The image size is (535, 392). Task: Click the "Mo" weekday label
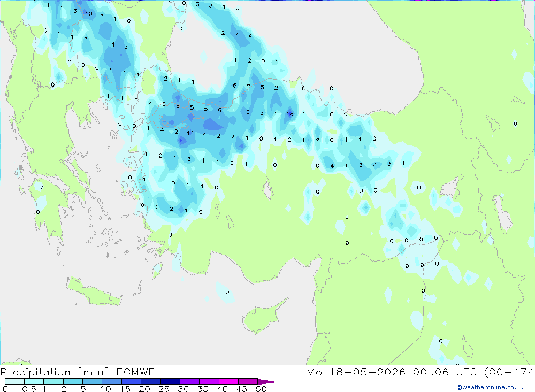(314, 372)
